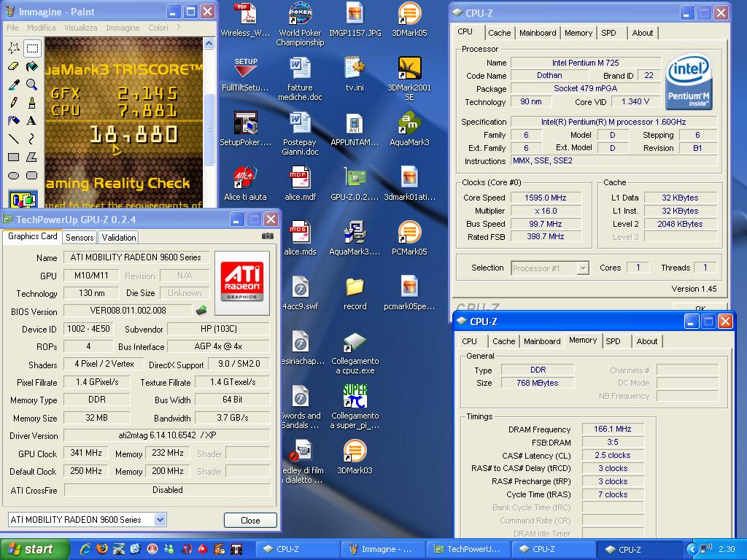Image resolution: width=747 pixels, height=560 pixels.
Task: Open the Immagine menu in Paint
Action: click(x=123, y=28)
